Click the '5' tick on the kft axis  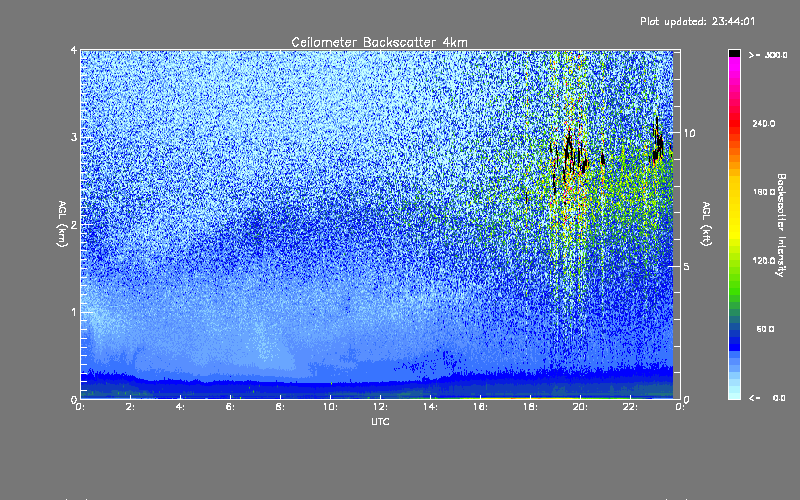pos(687,266)
